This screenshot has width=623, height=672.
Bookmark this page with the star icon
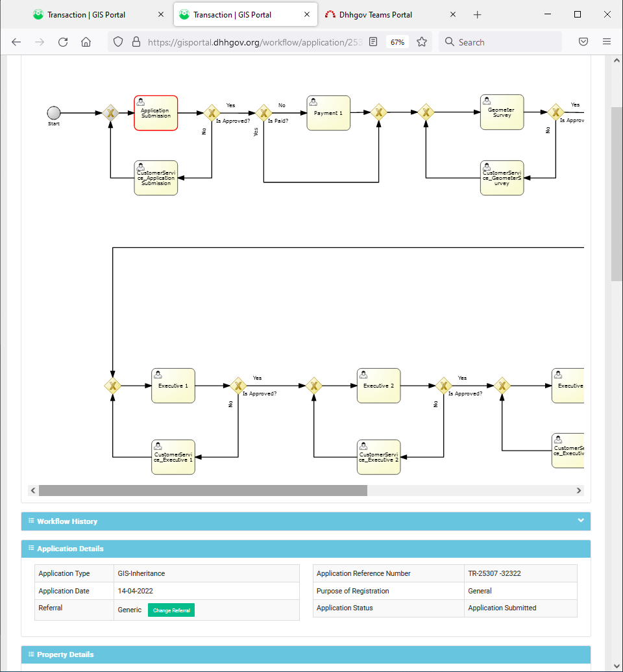coord(422,42)
